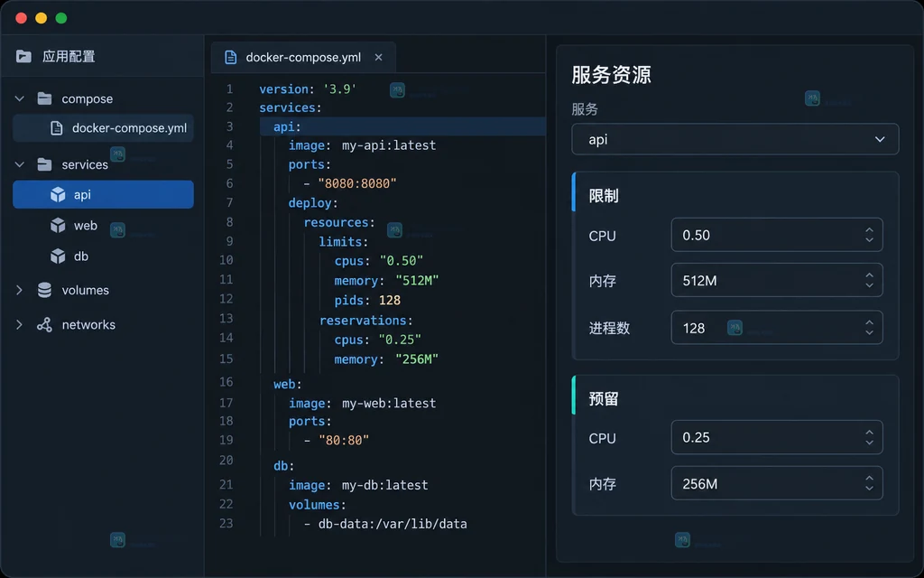Click the "8080:8080" port mapping string

[x=357, y=183]
